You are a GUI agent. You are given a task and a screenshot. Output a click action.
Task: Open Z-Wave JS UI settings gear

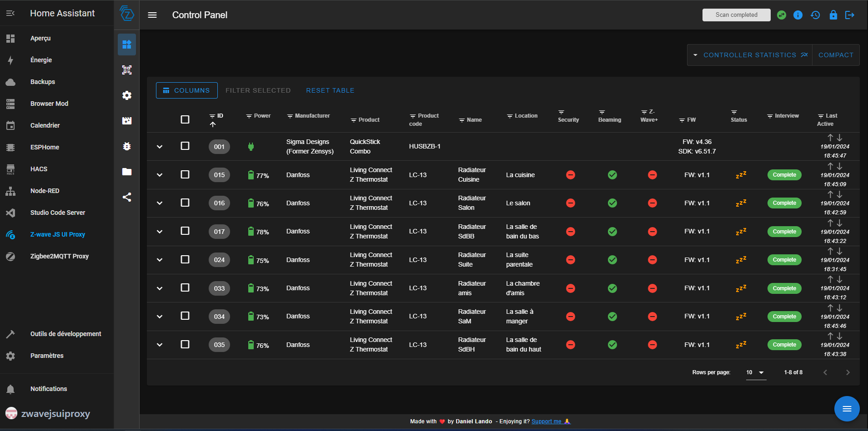[127, 95]
